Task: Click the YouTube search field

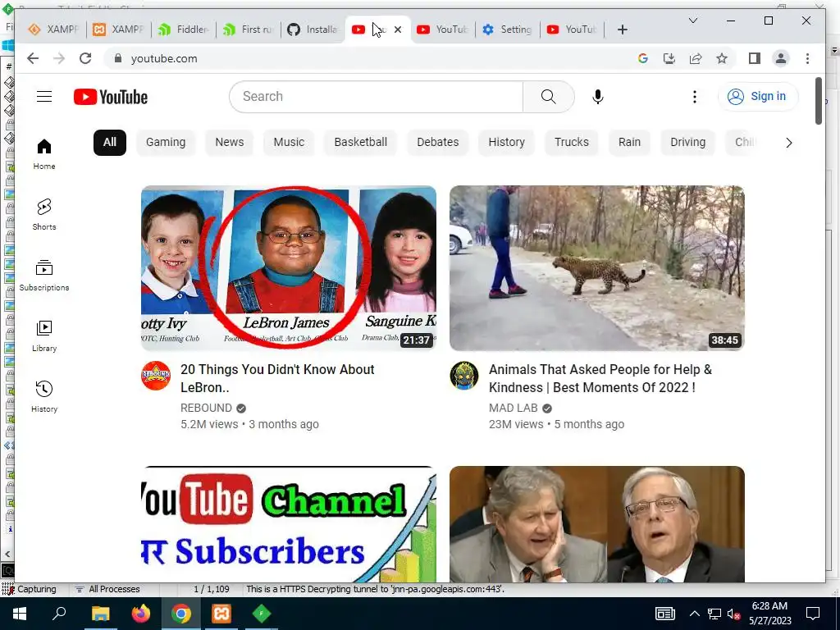Action: [x=376, y=97]
